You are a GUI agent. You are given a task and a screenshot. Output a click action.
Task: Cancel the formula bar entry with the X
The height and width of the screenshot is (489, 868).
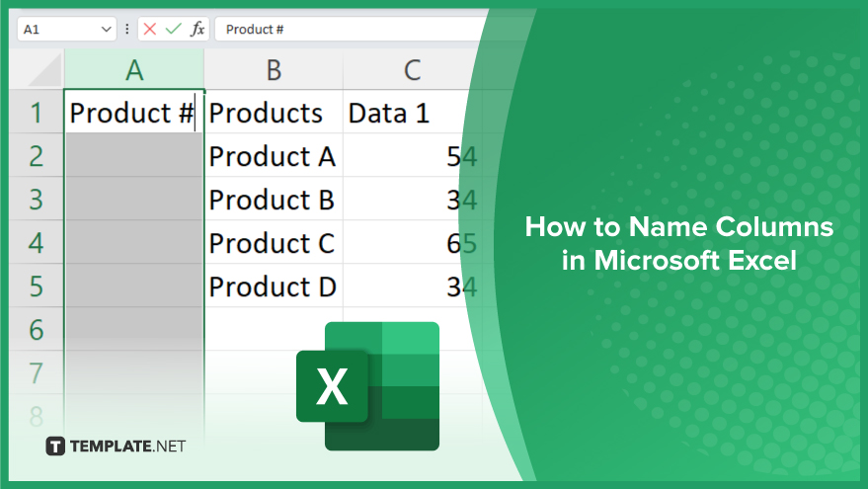click(x=149, y=29)
